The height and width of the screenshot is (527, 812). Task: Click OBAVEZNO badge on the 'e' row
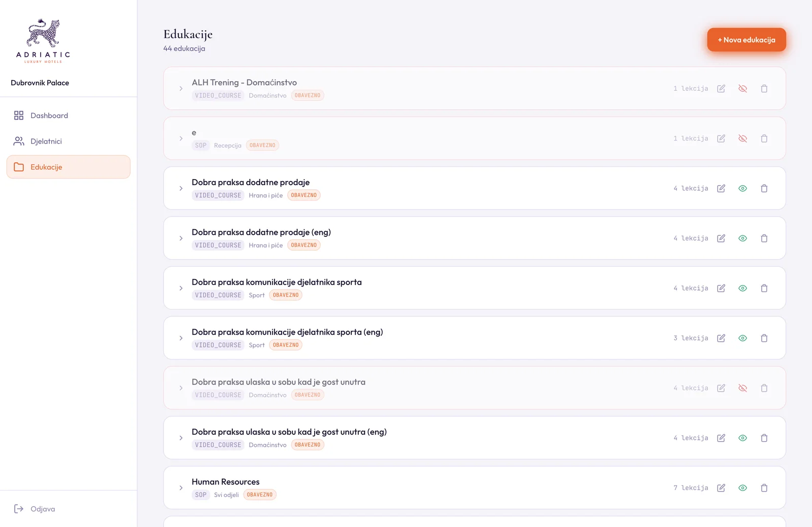[x=262, y=146]
